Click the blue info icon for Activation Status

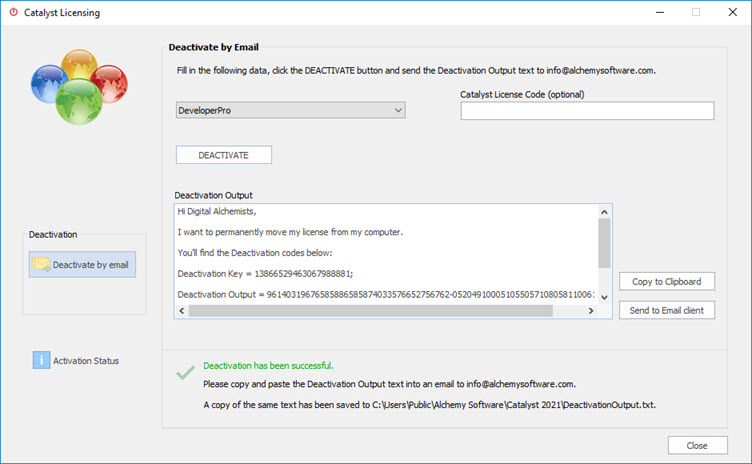pyautogui.click(x=41, y=360)
